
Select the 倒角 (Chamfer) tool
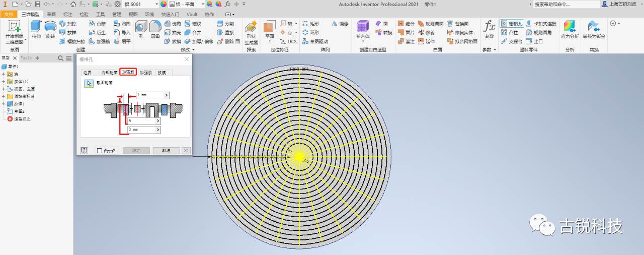pyautogui.click(x=173, y=24)
